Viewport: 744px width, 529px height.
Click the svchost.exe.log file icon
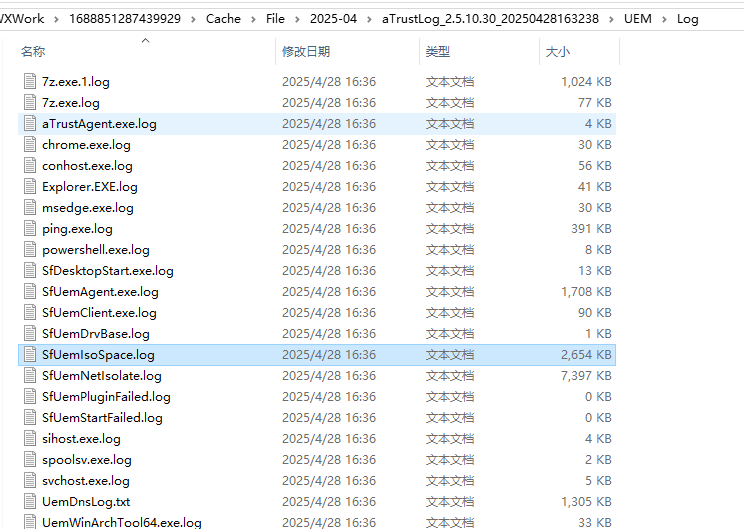pyautogui.click(x=30, y=481)
